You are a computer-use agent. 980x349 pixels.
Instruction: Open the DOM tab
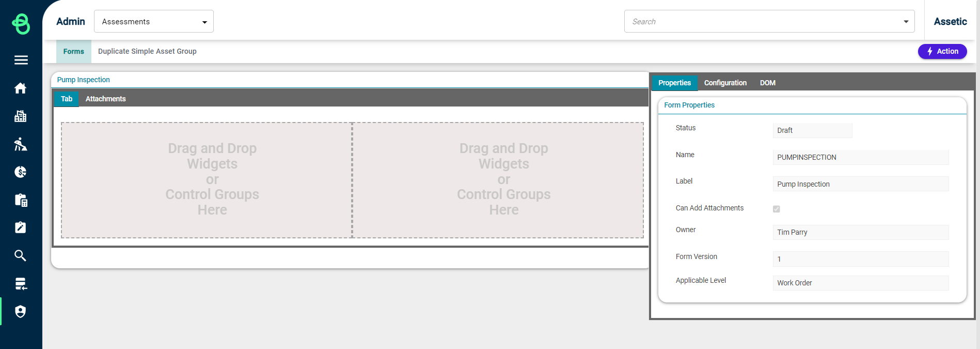tap(767, 83)
